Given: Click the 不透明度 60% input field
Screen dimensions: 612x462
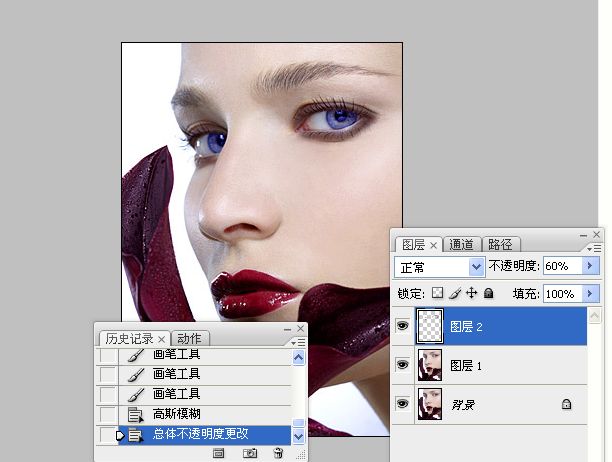Looking at the screenshot, I should (563, 266).
